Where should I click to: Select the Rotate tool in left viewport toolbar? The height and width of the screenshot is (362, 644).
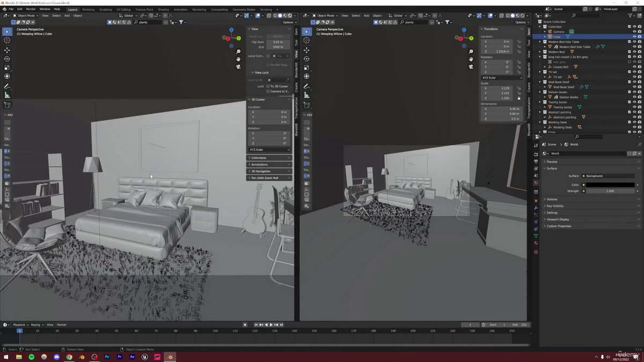click(x=7, y=59)
